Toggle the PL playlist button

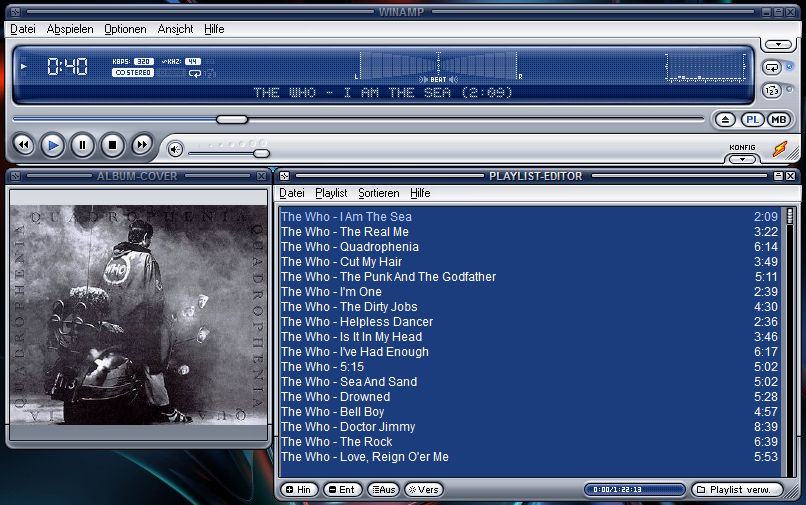point(752,120)
